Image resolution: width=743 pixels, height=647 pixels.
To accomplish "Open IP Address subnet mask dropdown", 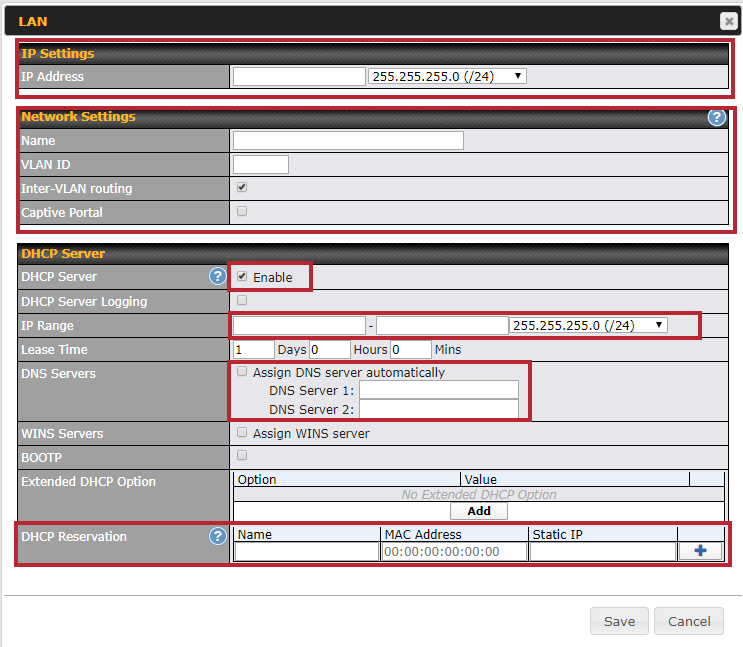I will [x=447, y=76].
